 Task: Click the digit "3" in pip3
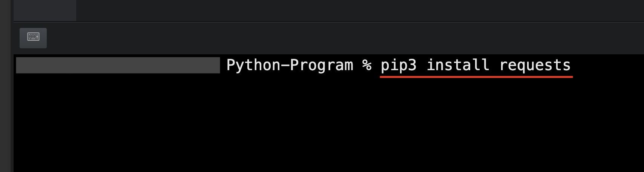coord(412,65)
